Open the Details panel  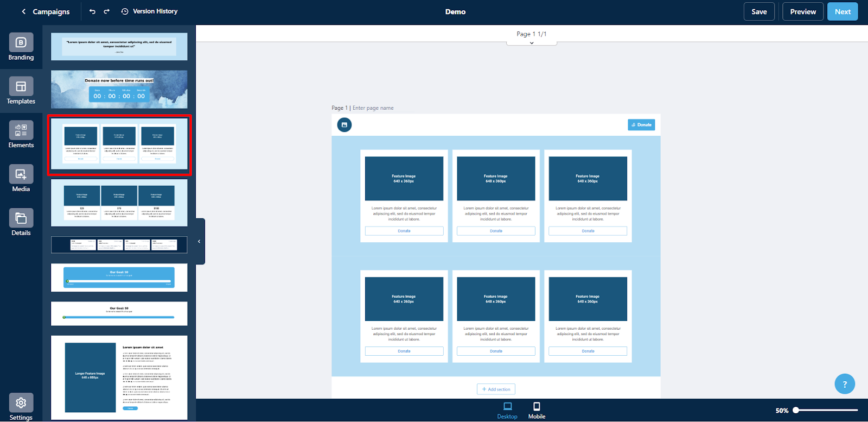(x=21, y=223)
